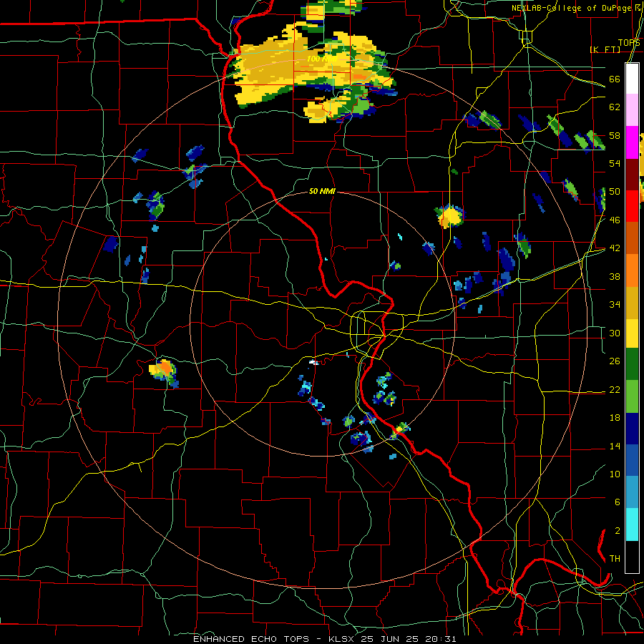Screen dimensions: 644x644
Task: Click the '42' legend value
Action: (x=615, y=248)
